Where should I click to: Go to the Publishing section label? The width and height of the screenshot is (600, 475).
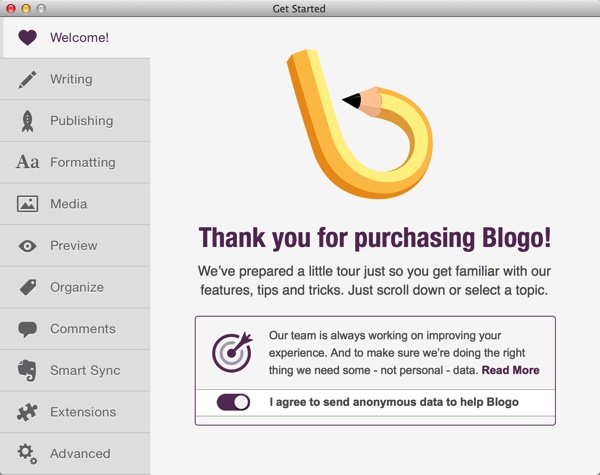click(82, 121)
